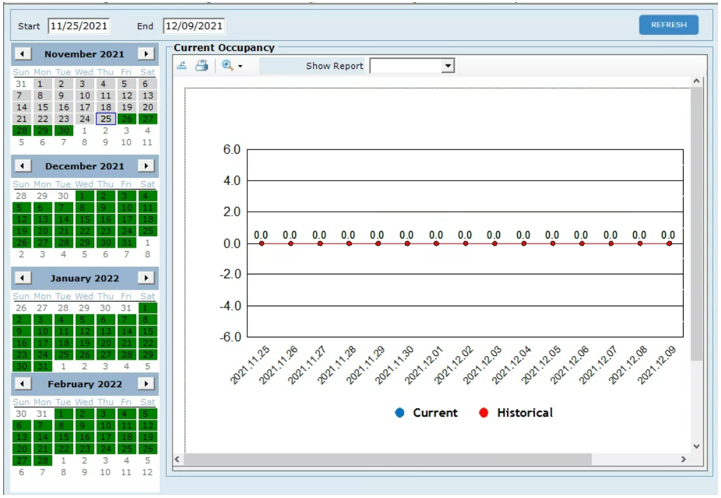
Task: Click the print icon in chart toolbar
Action: (x=202, y=66)
